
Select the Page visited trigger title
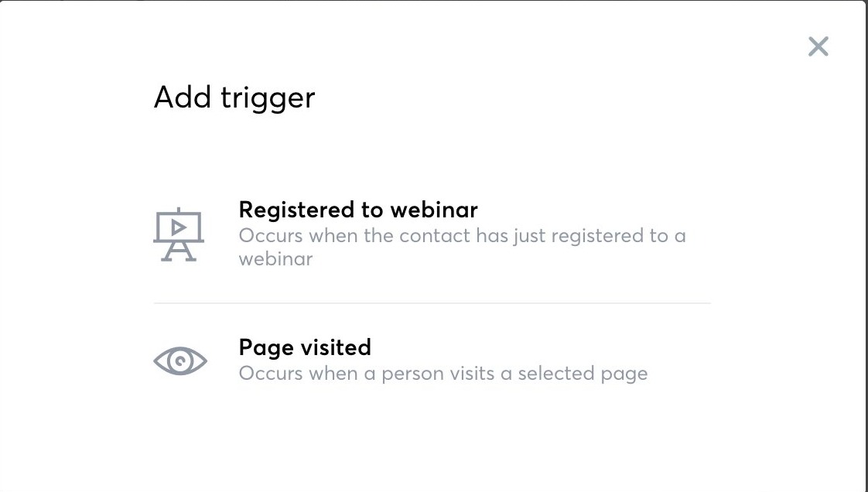pos(305,347)
